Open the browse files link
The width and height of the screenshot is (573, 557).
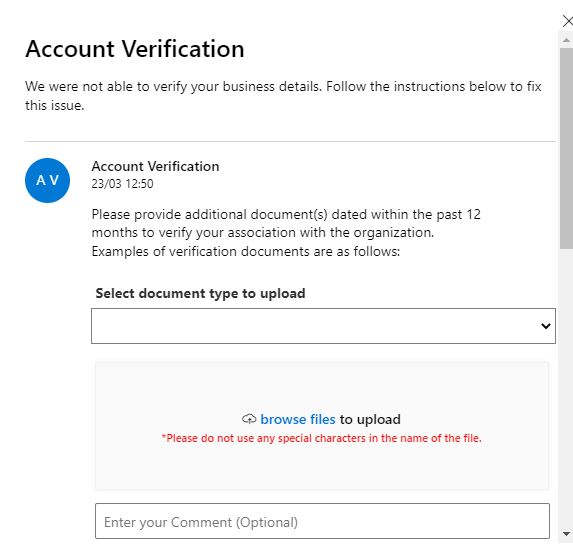pyautogui.click(x=297, y=419)
